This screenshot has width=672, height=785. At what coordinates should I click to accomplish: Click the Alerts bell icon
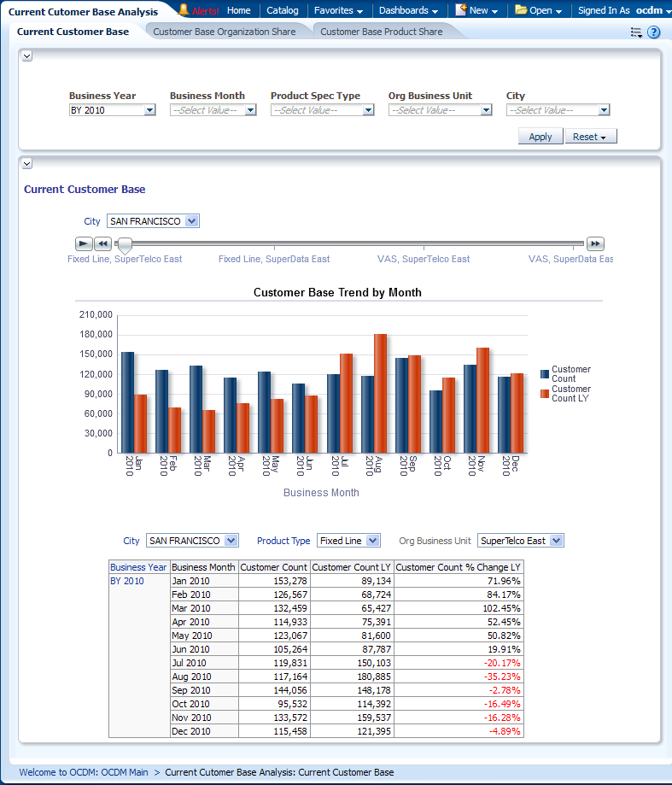coord(184,10)
